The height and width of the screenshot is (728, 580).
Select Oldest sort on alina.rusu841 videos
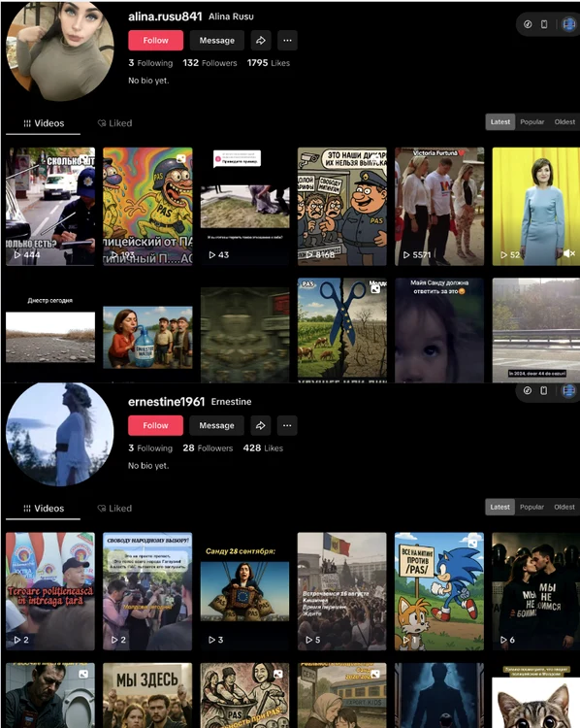coord(564,122)
